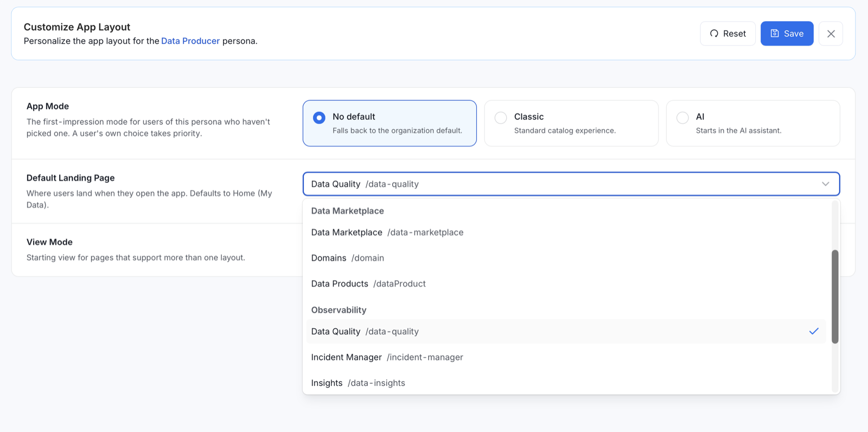Pick Data Marketplace /data-marketplace option
The image size is (868, 432).
(x=566, y=232)
